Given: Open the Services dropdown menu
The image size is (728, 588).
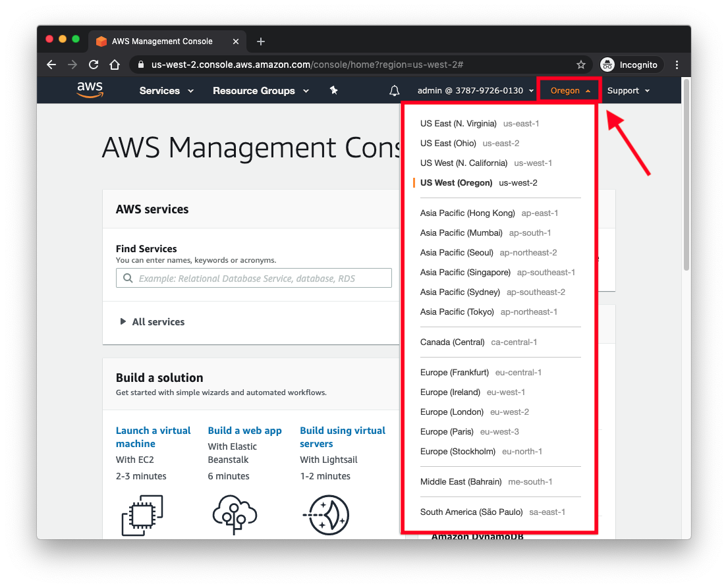Looking at the screenshot, I should point(166,90).
